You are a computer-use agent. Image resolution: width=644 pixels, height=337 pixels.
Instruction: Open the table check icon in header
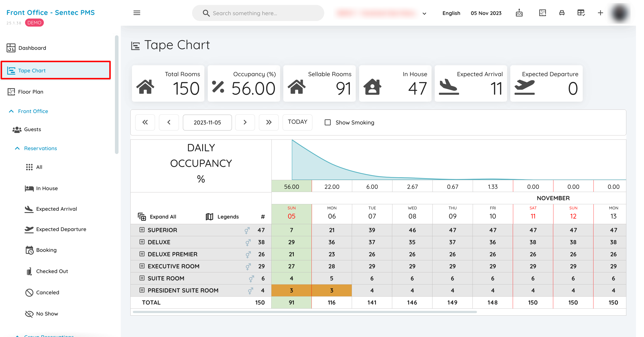coord(581,13)
